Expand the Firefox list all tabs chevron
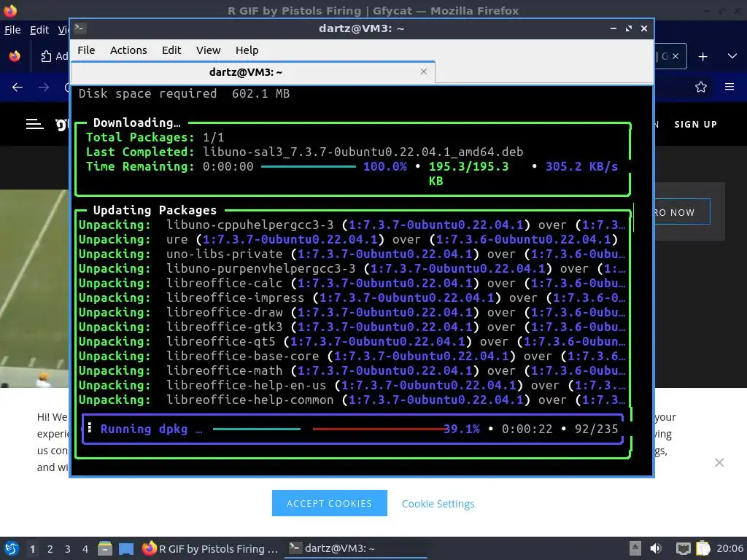The image size is (747, 560). pos(732,56)
